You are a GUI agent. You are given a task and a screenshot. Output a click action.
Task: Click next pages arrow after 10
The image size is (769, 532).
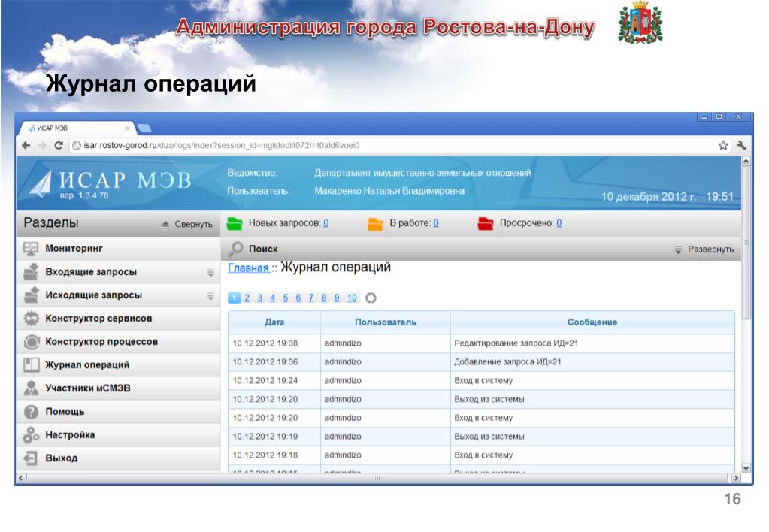(x=371, y=298)
